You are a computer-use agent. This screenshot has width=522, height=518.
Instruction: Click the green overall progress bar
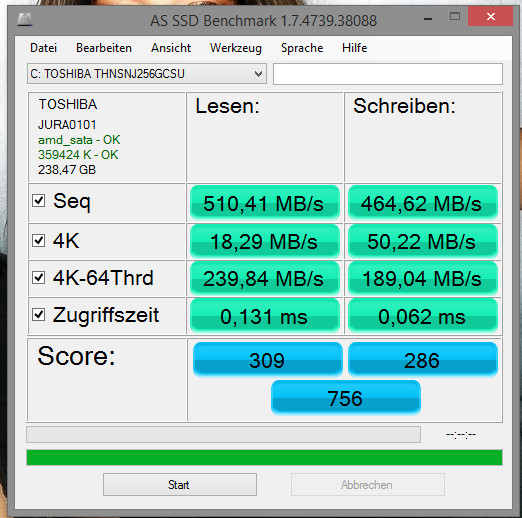click(264, 457)
